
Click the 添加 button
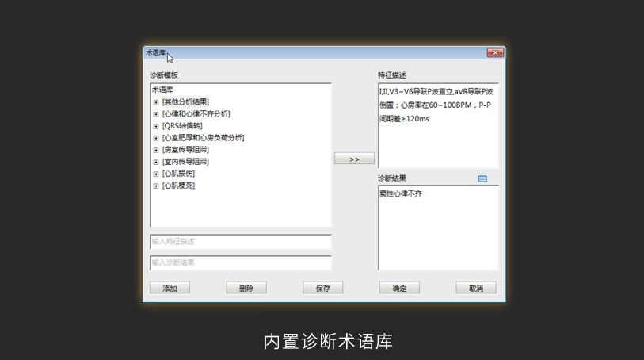[x=170, y=288]
